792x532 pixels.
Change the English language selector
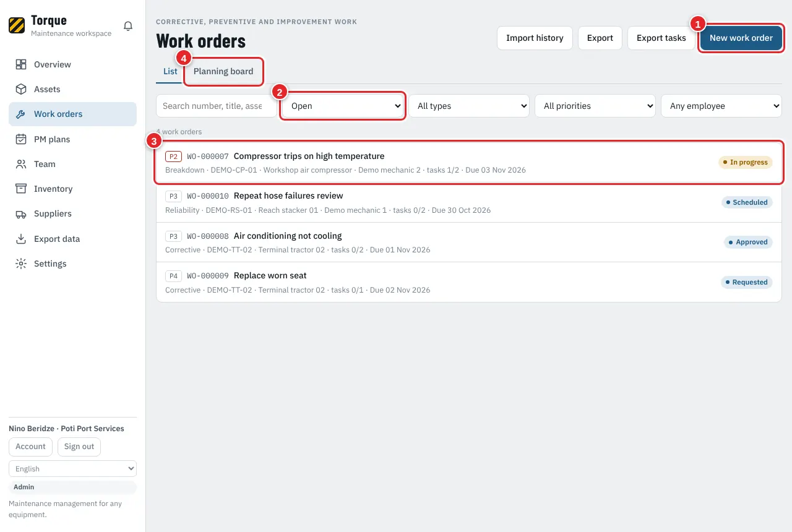[x=72, y=469]
